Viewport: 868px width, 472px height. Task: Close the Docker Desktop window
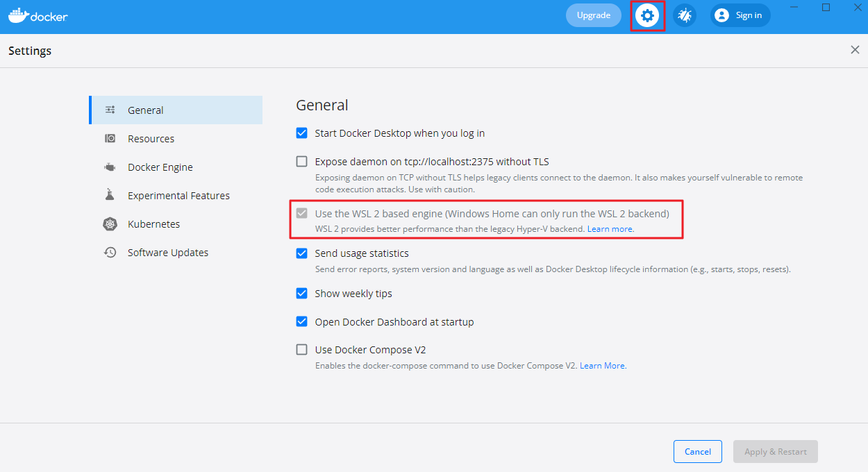pyautogui.click(x=858, y=7)
